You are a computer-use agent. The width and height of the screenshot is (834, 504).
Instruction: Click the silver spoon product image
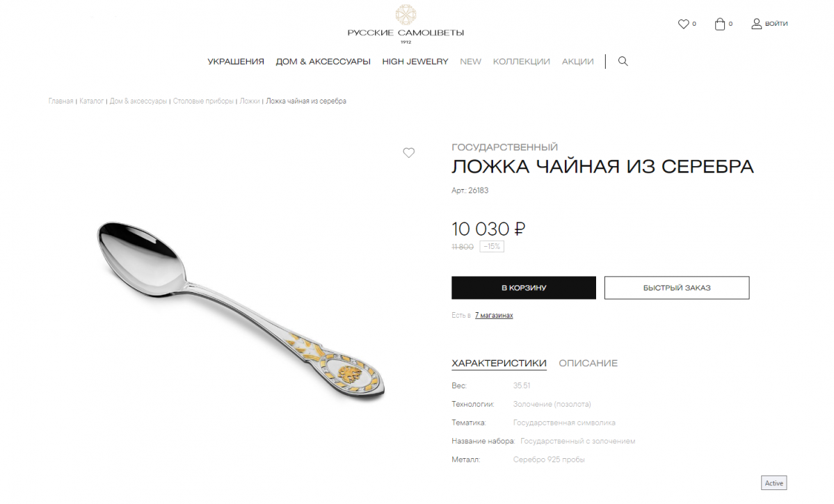(241, 311)
